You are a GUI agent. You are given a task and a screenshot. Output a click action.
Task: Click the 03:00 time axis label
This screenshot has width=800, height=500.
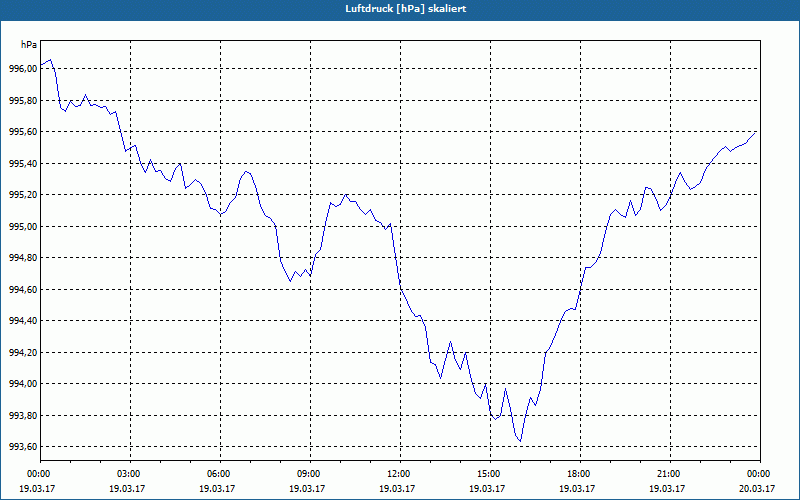(x=131, y=473)
